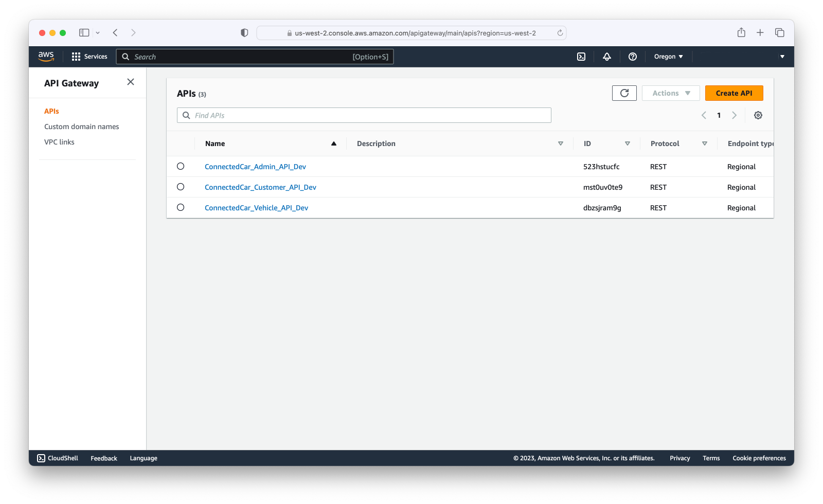Click the Safari sidebar toggle icon
This screenshot has width=823, height=504.
point(84,32)
